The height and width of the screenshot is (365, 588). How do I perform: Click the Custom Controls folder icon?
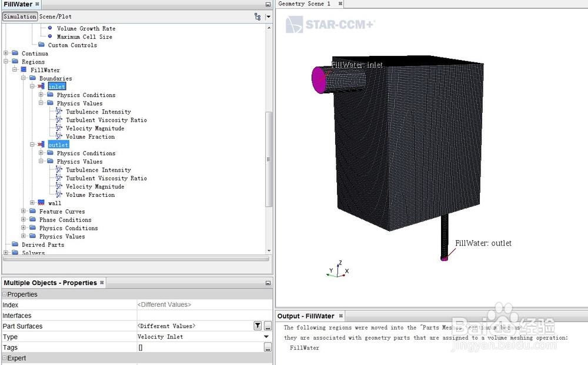pyautogui.click(x=41, y=45)
